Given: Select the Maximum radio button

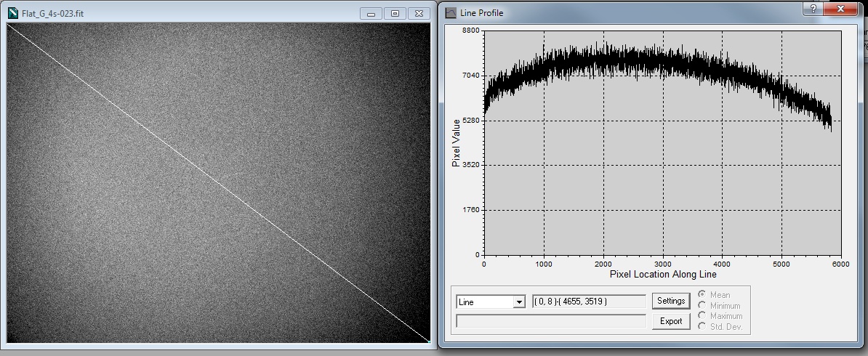Looking at the screenshot, I should (702, 316).
